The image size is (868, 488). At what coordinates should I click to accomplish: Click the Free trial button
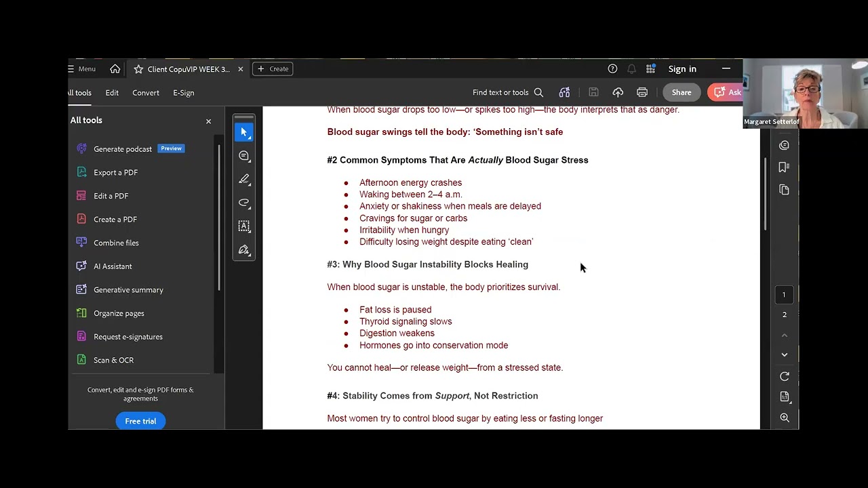point(140,421)
